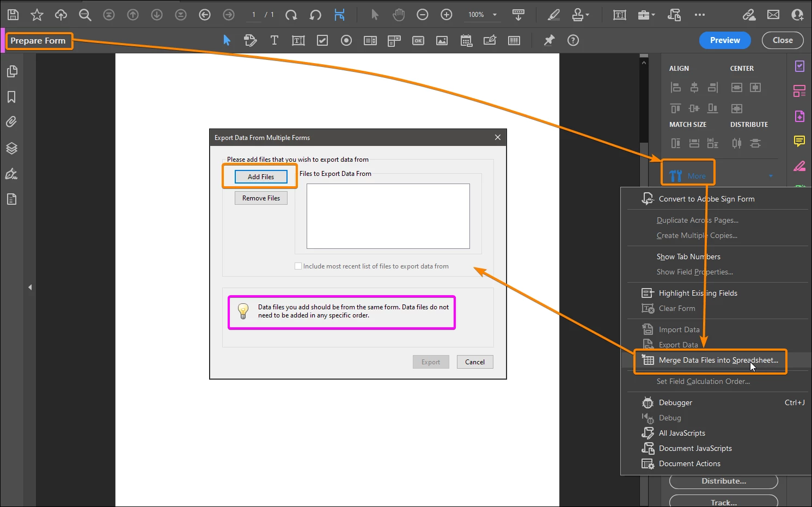
Task: Click the page number input field
Action: click(254, 15)
